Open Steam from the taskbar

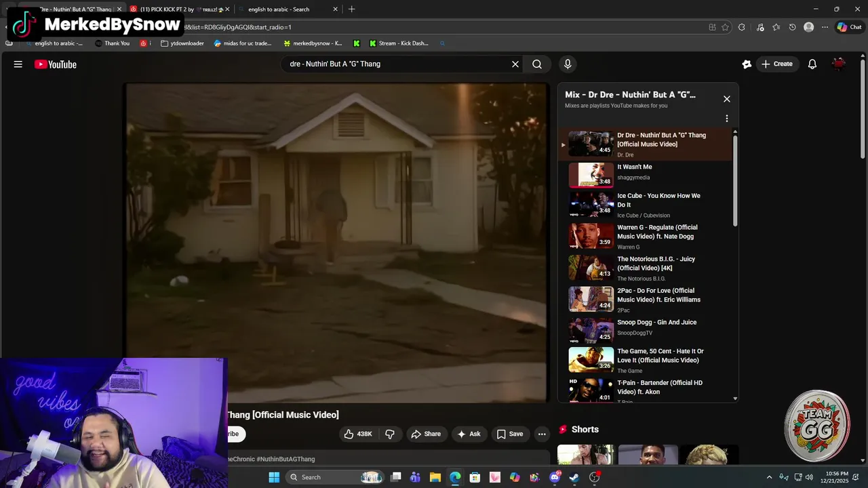[x=574, y=477]
